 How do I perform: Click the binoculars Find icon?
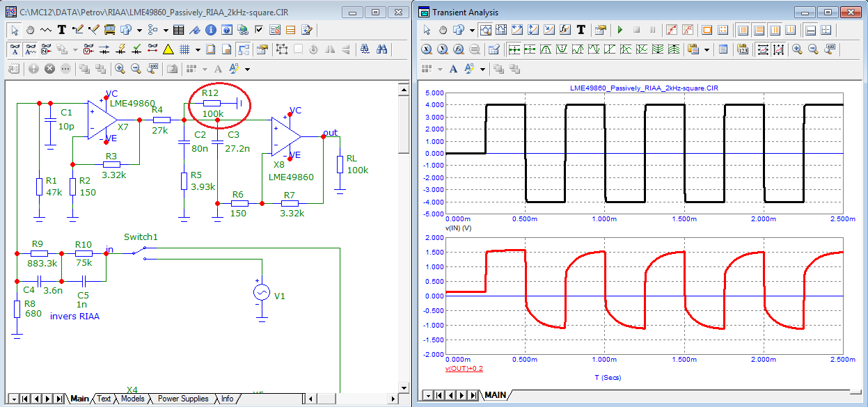coord(382,49)
